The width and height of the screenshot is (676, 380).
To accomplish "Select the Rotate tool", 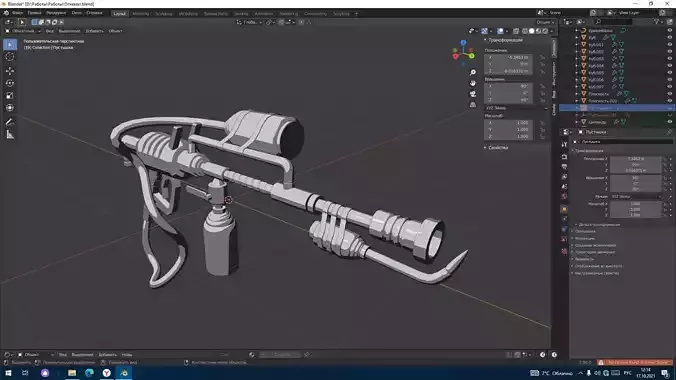I will coord(10,83).
